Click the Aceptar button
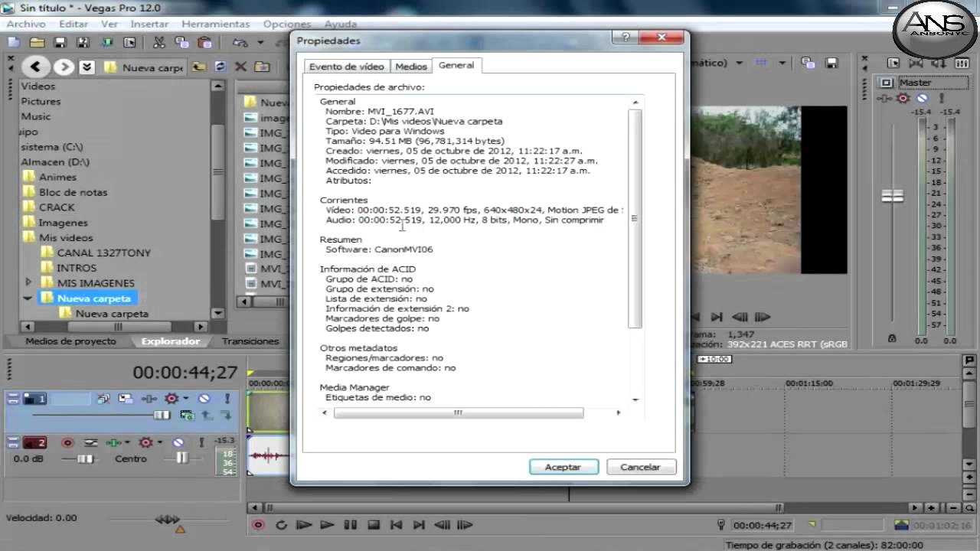Screen dimensions: 980x551 pyautogui.click(x=563, y=467)
